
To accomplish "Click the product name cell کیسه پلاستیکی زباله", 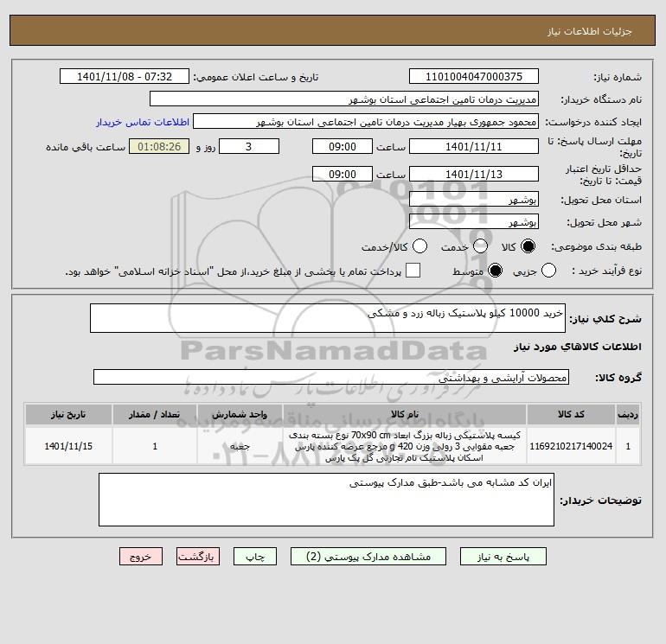I will click(405, 446).
